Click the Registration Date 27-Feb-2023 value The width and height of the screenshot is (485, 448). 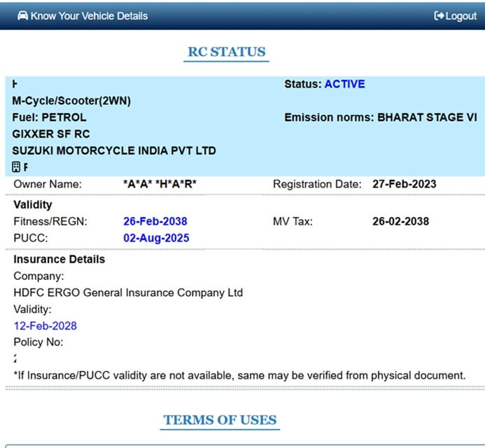click(404, 184)
